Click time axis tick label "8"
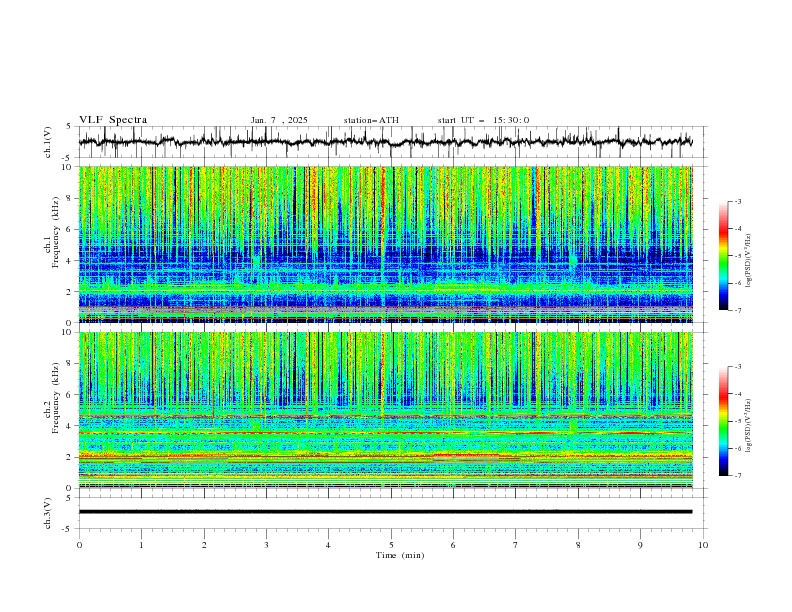792x612 pixels. click(578, 545)
